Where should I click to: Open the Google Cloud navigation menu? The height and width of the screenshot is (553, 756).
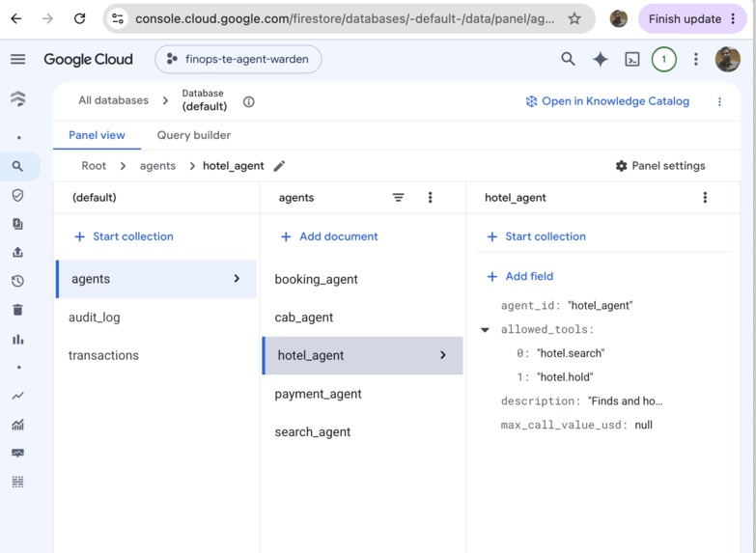click(17, 59)
